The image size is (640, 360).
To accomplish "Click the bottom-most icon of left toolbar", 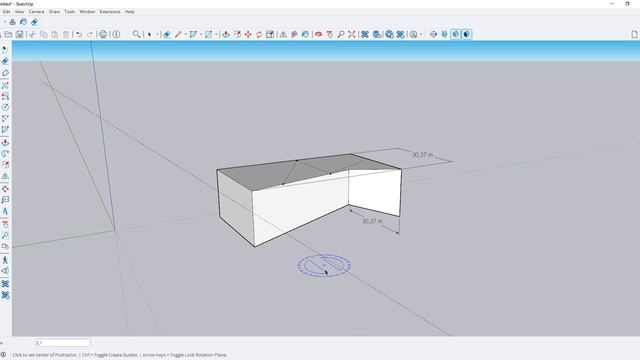I will tap(5, 295).
